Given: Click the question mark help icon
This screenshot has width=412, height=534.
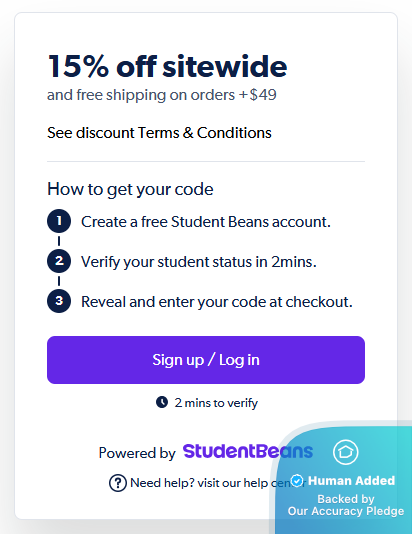Looking at the screenshot, I should (x=118, y=483).
